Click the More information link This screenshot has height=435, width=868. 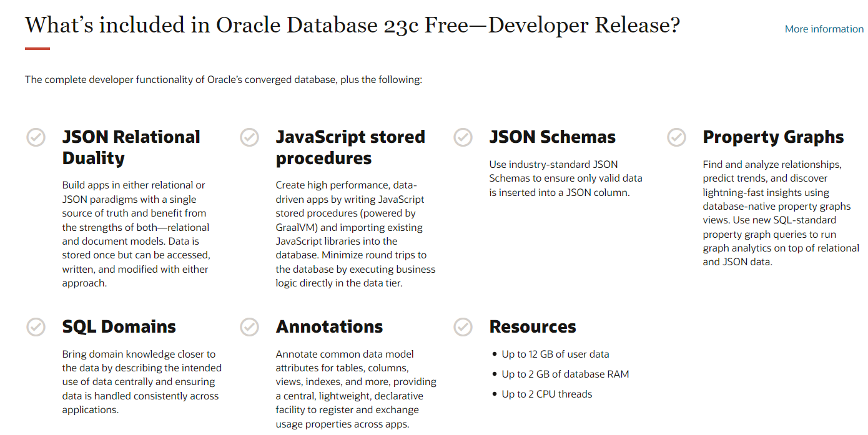pyautogui.click(x=824, y=29)
